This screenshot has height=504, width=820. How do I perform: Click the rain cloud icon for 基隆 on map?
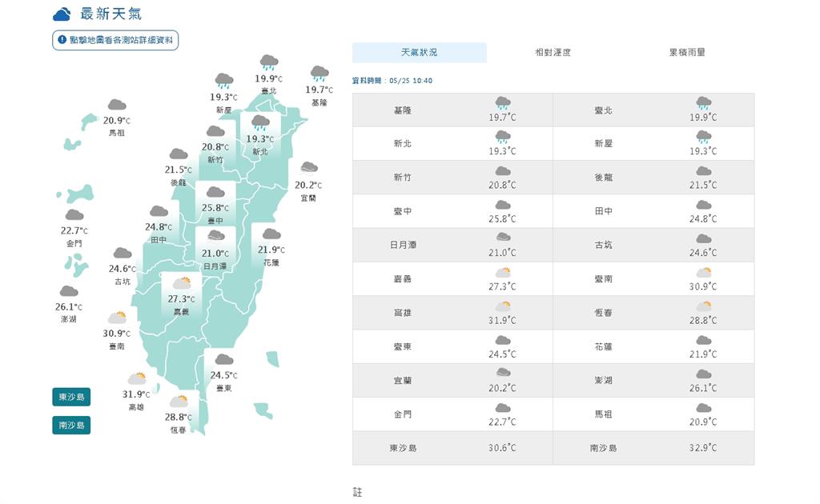pyautogui.click(x=320, y=74)
